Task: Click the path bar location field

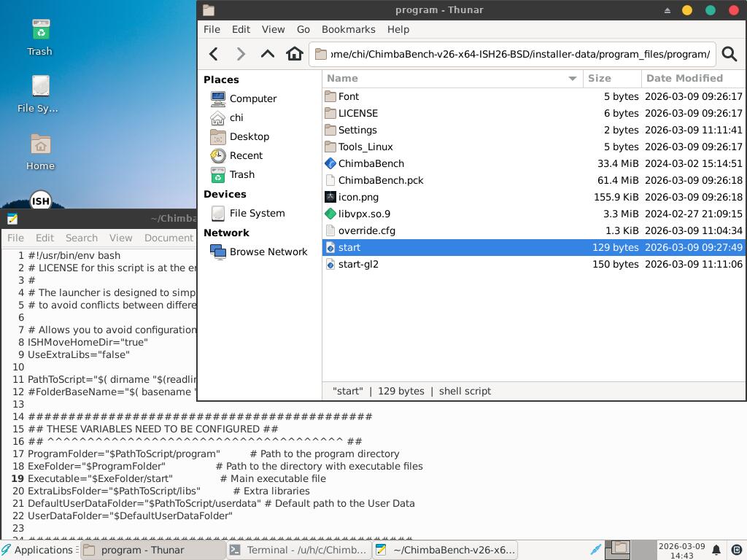Action: click(512, 54)
